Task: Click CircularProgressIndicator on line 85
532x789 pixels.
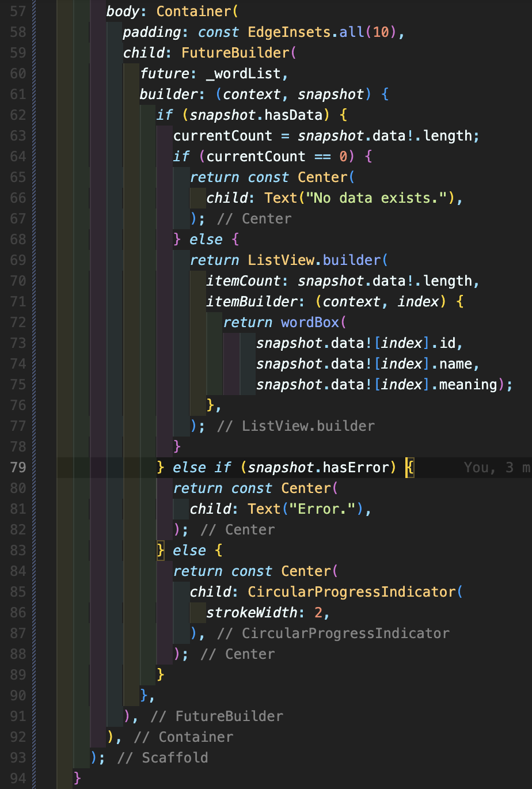Action: pos(352,591)
